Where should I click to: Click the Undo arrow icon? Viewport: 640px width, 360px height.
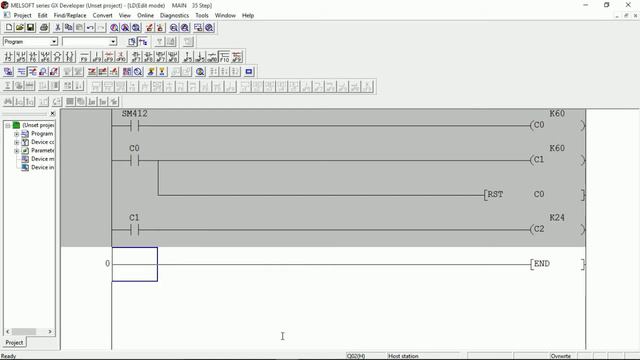[90, 28]
